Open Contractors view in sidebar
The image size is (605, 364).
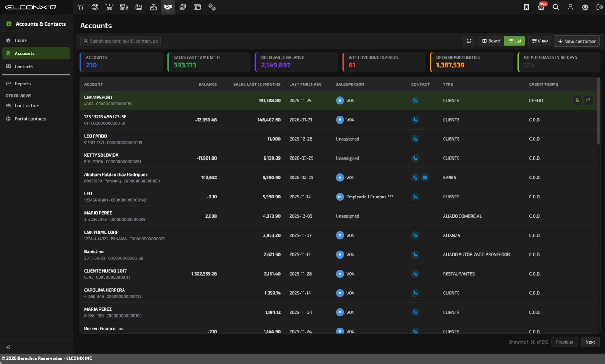tap(36, 105)
